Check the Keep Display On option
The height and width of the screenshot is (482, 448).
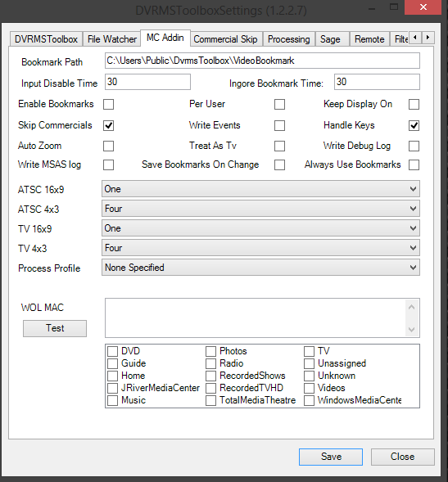[414, 104]
